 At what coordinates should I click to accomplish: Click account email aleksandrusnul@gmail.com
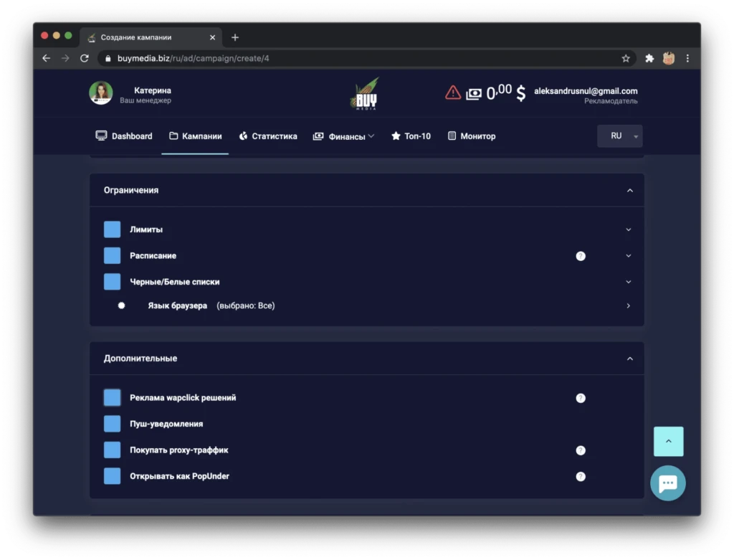586,91
